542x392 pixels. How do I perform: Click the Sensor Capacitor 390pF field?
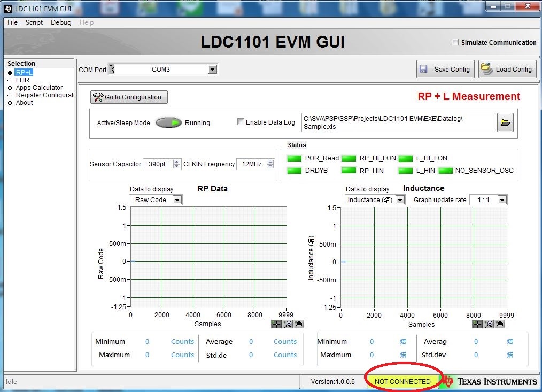click(x=158, y=164)
